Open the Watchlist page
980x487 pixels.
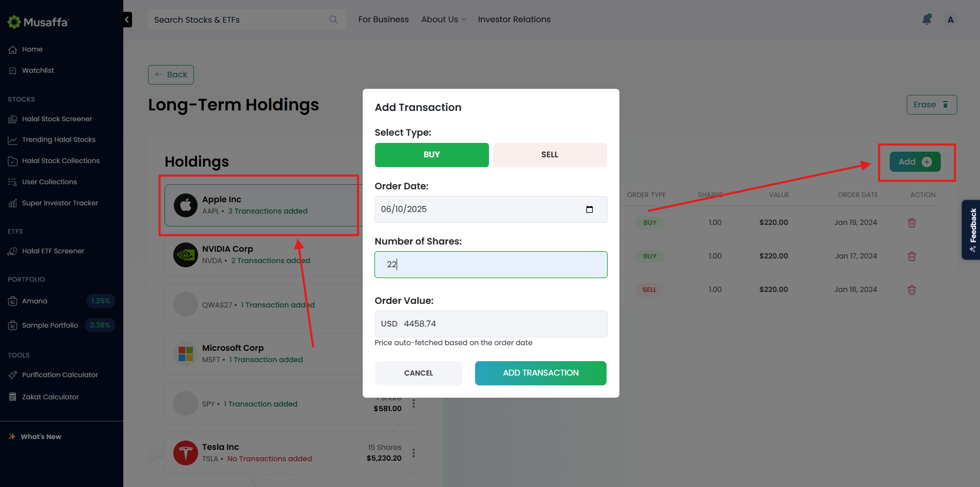coord(38,71)
